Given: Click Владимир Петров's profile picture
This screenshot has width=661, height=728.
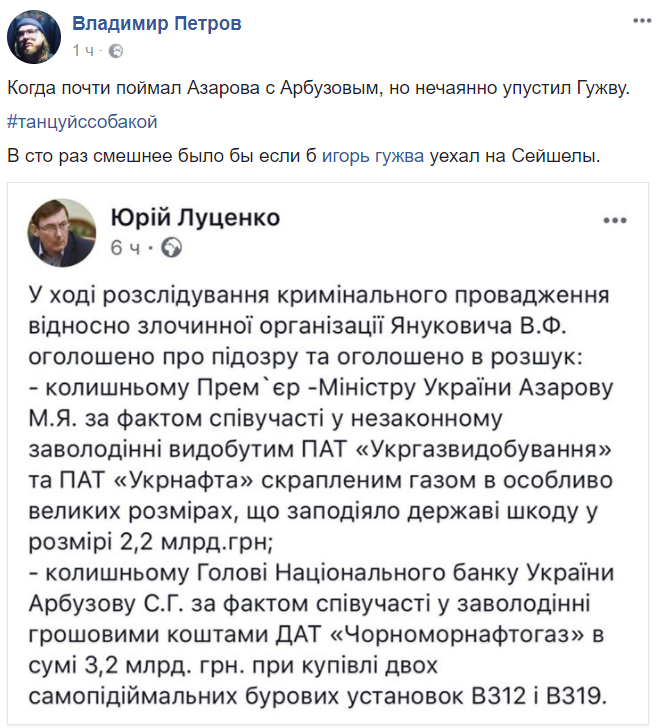Looking at the screenshot, I should pyautogui.click(x=32, y=37).
